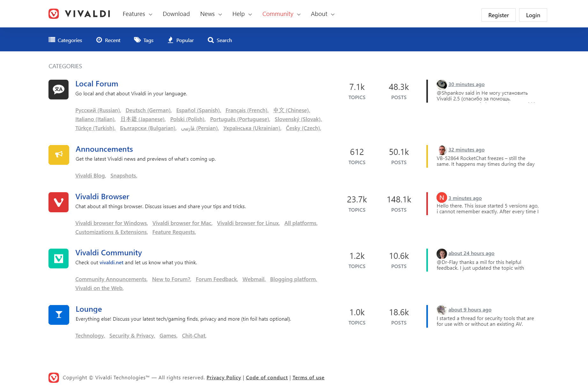The height and width of the screenshot is (386, 588).
Task: Open the Lounge cocktail glass icon
Action: pyautogui.click(x=59, y=315)
